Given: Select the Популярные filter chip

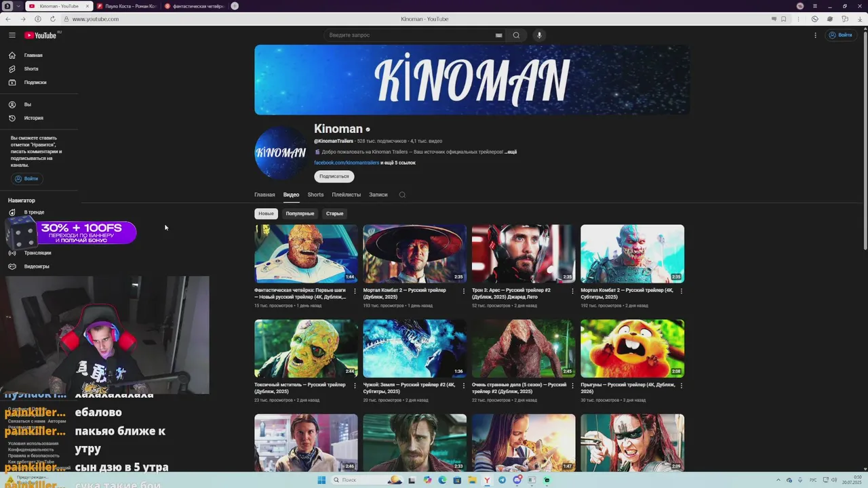Looking at the screenshot, I should [300, 213].
